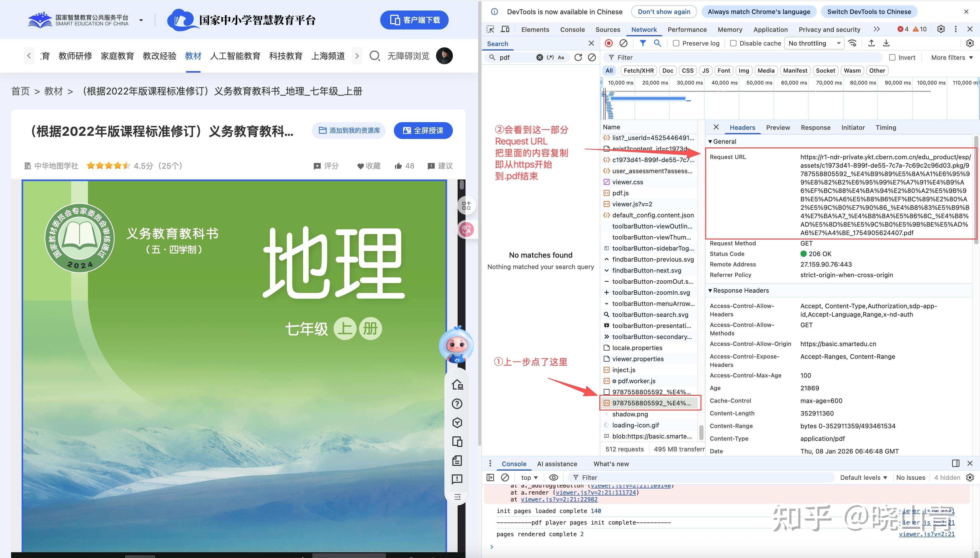The width and height of the screenshot is (980, 558).
Task: Switch to AI assistance drawer tab
Action: (x=557, y=464)
